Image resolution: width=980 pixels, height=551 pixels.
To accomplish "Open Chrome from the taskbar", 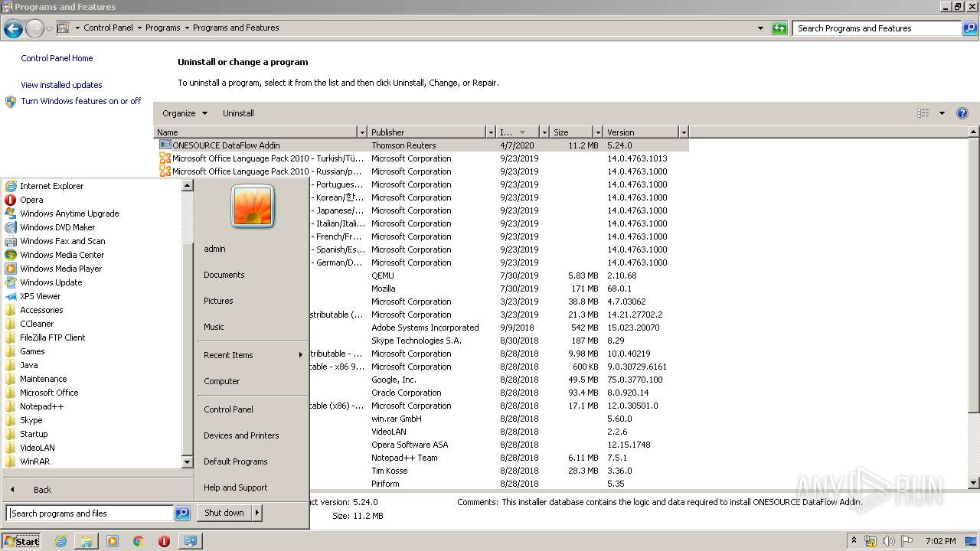I will (138, 541).
